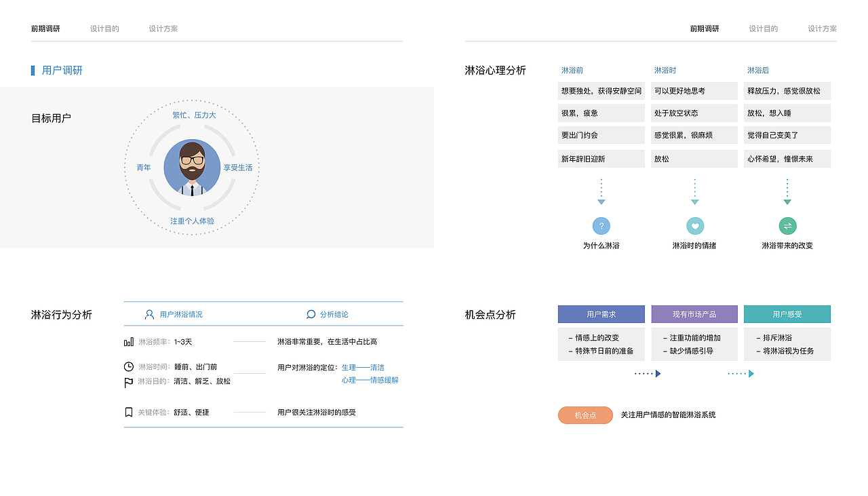Select the purple 现有市场产品 header bar
Image resolution: width=868 pixels, height=496 pixels.
pyautogui.click(x=694, y=314)
